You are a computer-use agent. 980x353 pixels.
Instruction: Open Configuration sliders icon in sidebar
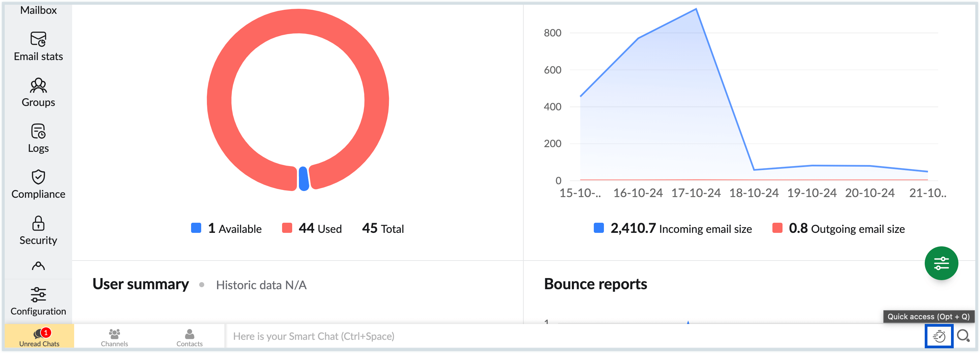point(38,295)
